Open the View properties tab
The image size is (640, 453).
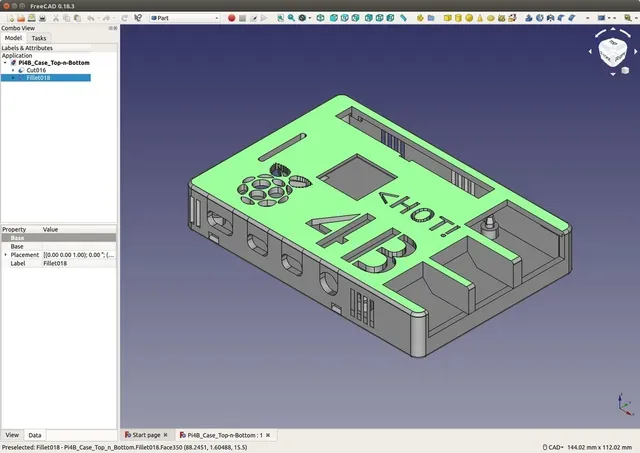(x=12, y=435)
